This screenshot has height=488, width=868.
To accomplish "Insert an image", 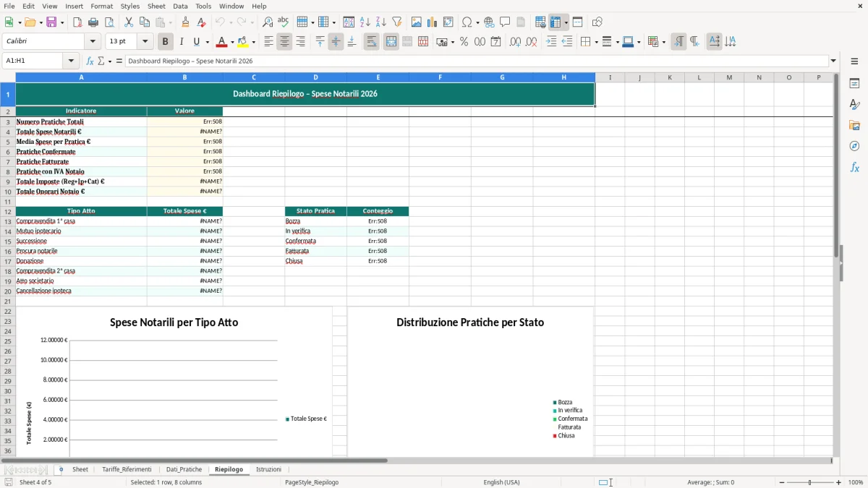I will pos(417,22).
